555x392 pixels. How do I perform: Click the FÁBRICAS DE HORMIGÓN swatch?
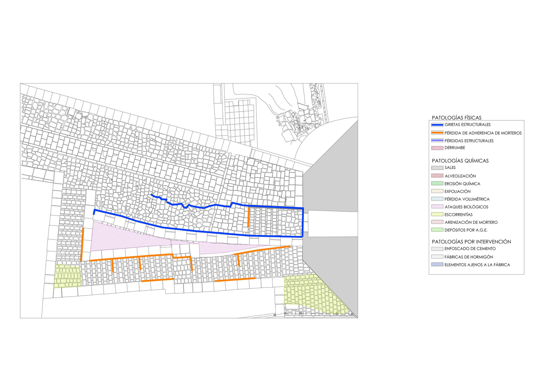point(437,257)
